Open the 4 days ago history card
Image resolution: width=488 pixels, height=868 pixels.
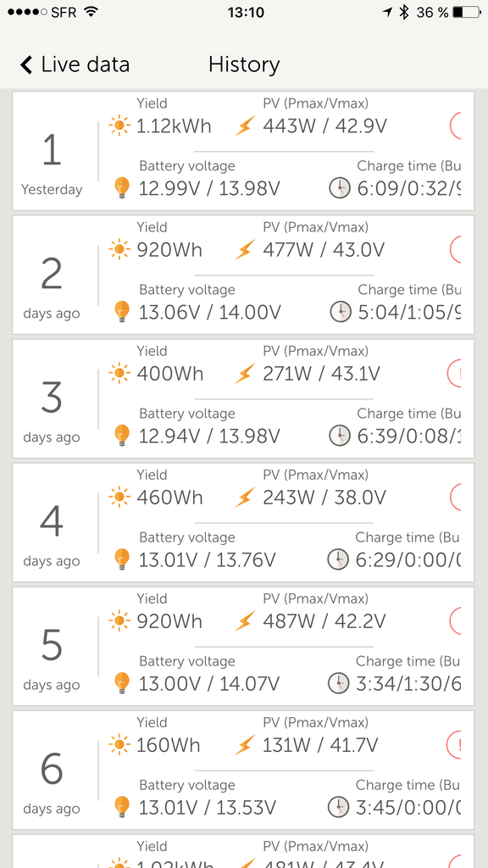243,522
